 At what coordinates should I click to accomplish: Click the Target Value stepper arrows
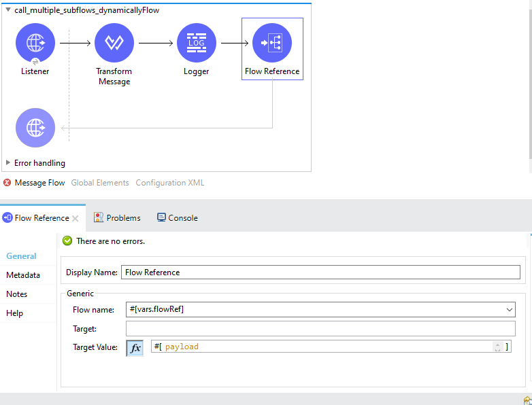pos(497,347)
